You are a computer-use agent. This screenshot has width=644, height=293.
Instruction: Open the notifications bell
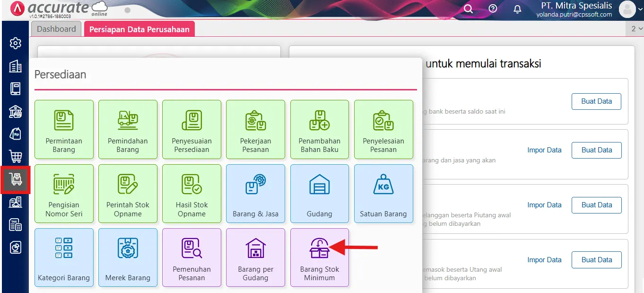click(x=517, y=9)
